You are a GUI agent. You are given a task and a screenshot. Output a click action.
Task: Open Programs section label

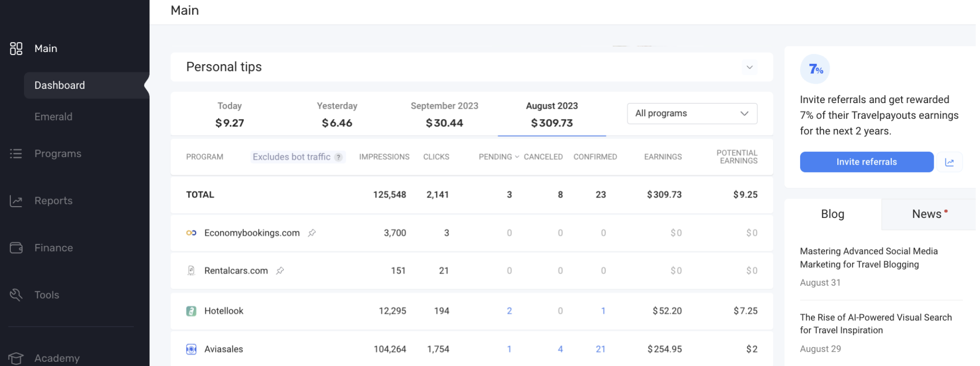[x=58, y=154]
